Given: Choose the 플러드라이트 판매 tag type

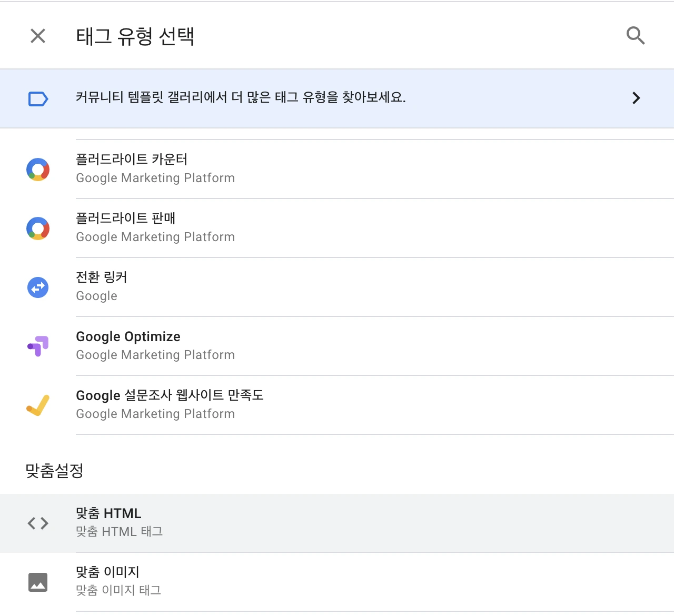Looking at the screenshot, I should coord(126,218).
